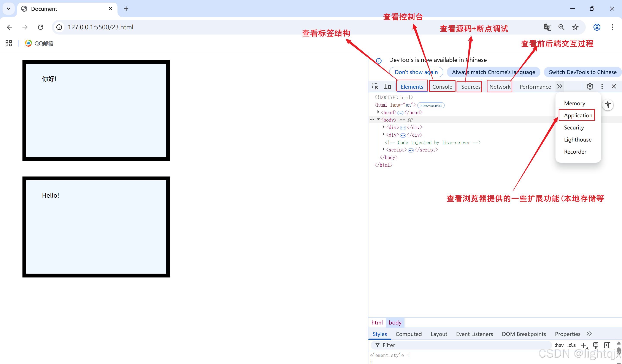Open the Chrome profile avatar icon

[x=597, y=27]
